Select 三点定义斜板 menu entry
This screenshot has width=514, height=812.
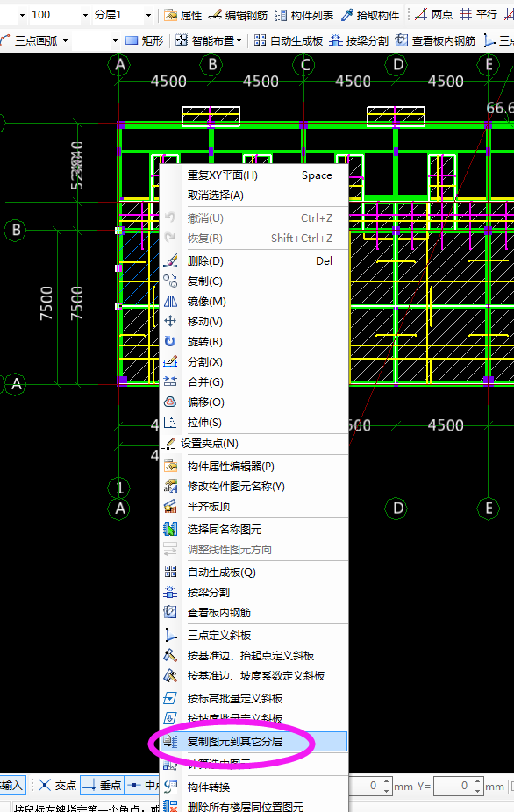[x=253, y=636]
